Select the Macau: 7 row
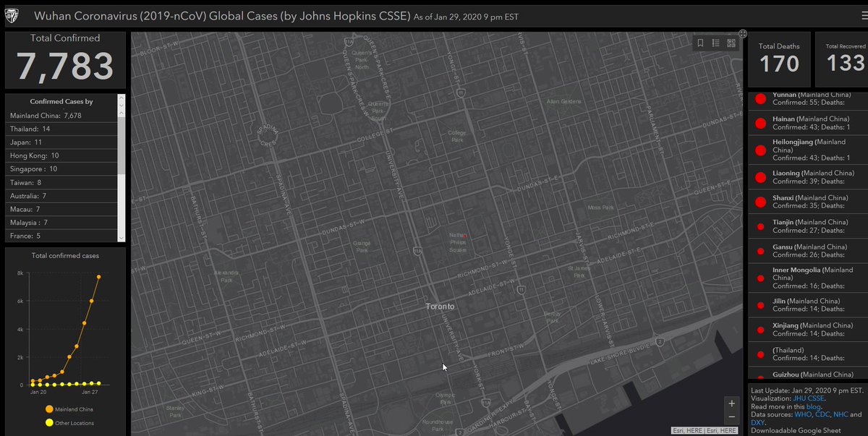This screenshot has height=436, width=868. [61, 209]
